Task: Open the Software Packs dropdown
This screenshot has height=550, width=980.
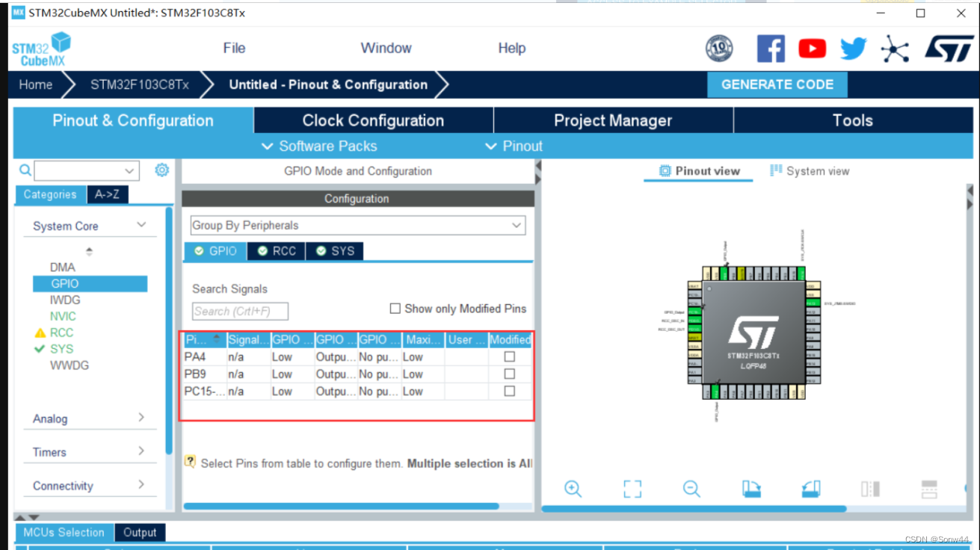Action: click(x=319, y=146)
